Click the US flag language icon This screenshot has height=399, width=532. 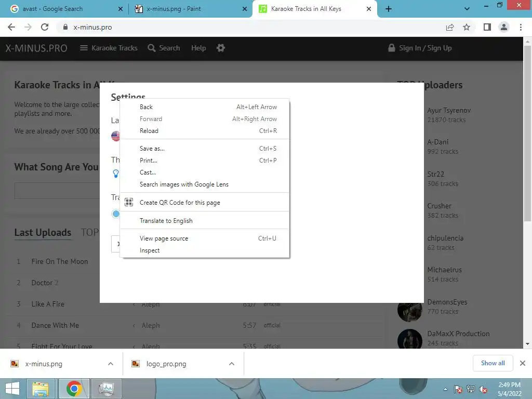115,136
